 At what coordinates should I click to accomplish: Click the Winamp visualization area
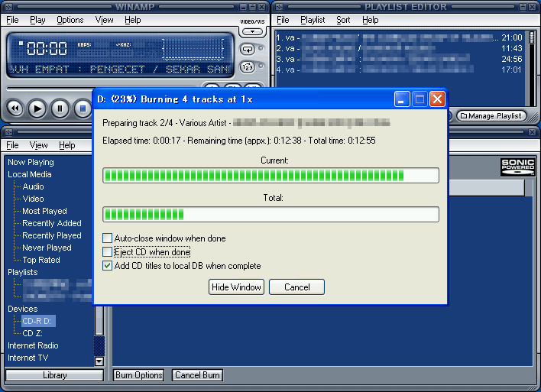coord(193,49)
